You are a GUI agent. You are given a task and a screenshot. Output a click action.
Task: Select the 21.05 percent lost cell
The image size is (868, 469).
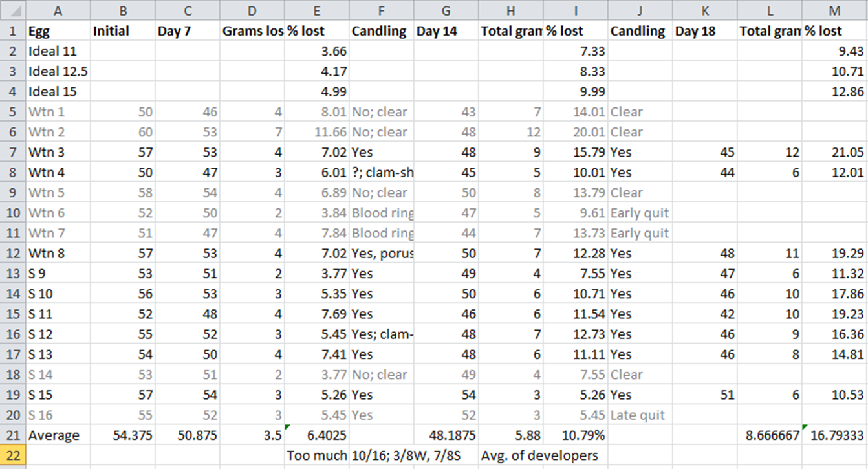coord(834,153)
